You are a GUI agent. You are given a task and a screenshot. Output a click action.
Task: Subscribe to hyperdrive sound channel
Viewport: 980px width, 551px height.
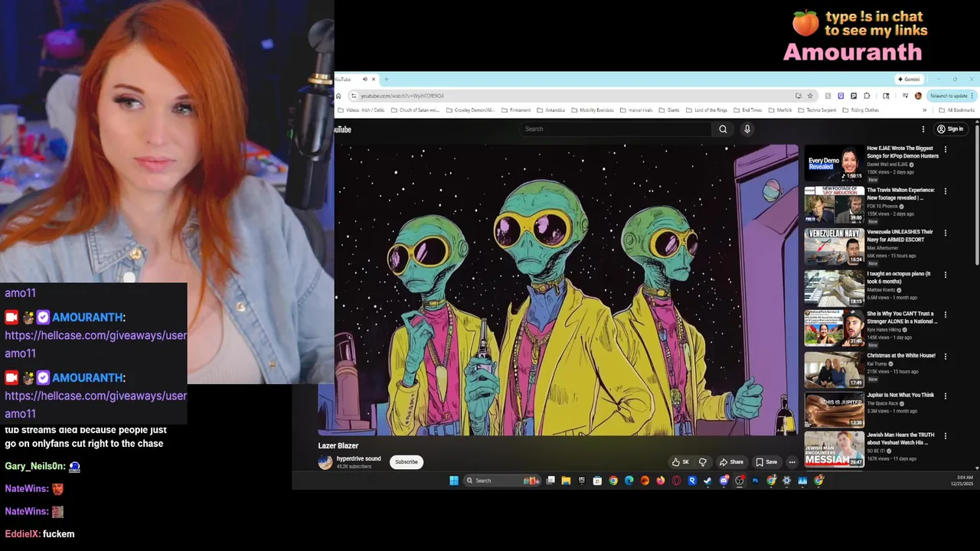(x=407, y=462)
